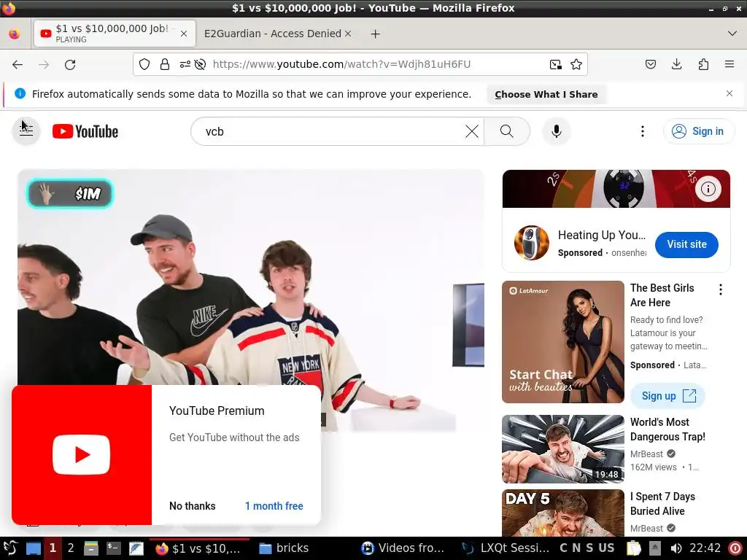Viewport: 747px width, 560px height.
Task: Click the search magnifier button
Action: 507,131
